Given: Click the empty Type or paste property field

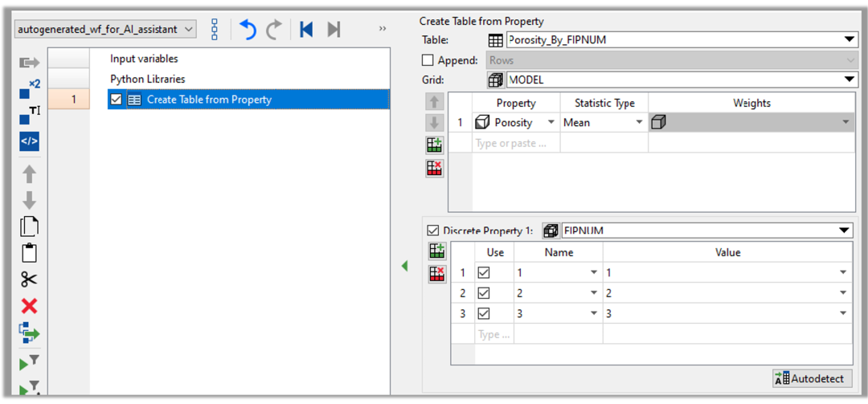Looking at the screenshot, I should (514, 144).
